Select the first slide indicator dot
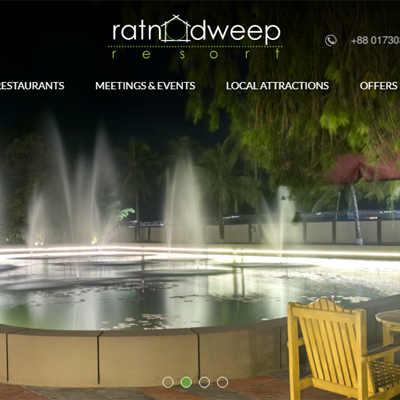 (168, 382)
